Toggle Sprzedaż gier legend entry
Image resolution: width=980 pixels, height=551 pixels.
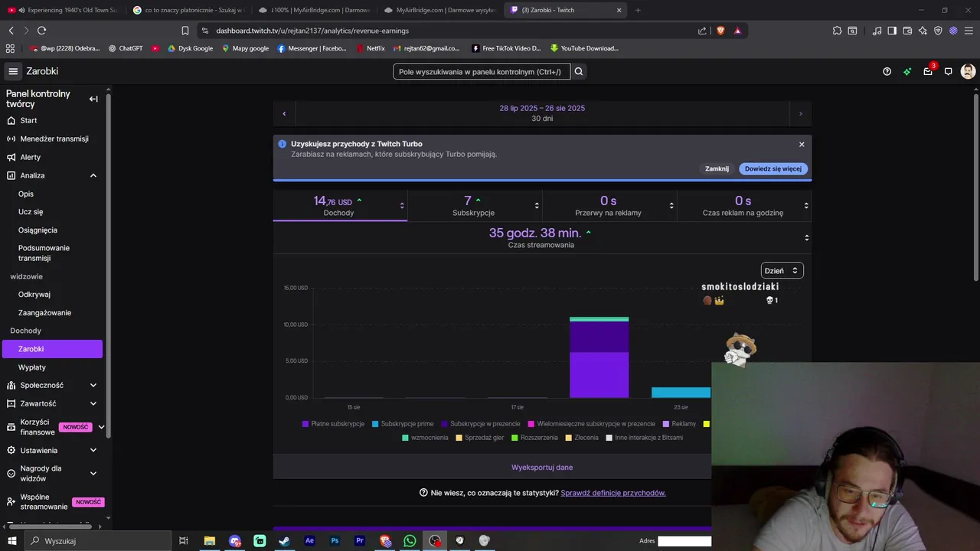coord(481,438)
